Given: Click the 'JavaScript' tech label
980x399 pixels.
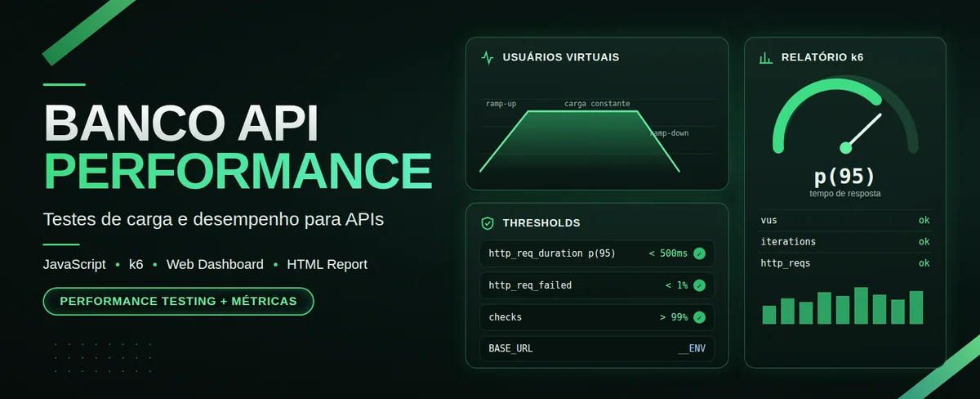Looking at the screenshot, I should coord(74,264).
